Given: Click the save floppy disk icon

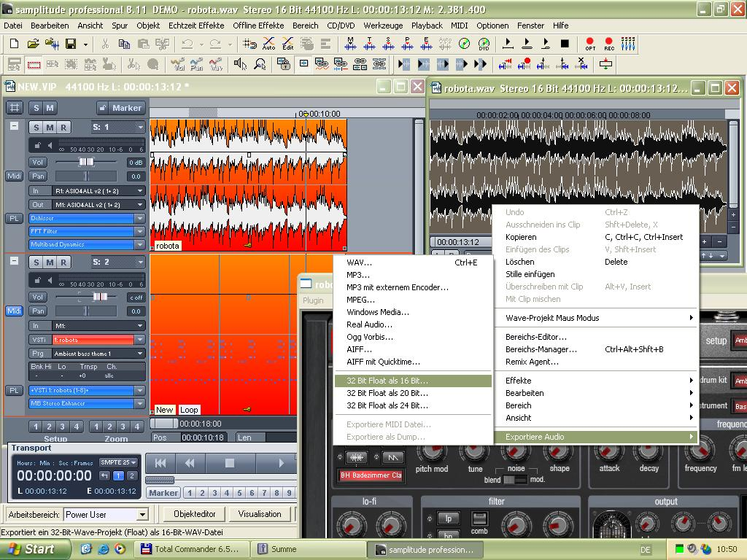Looking at the screenshot, I should click(71, 44).
